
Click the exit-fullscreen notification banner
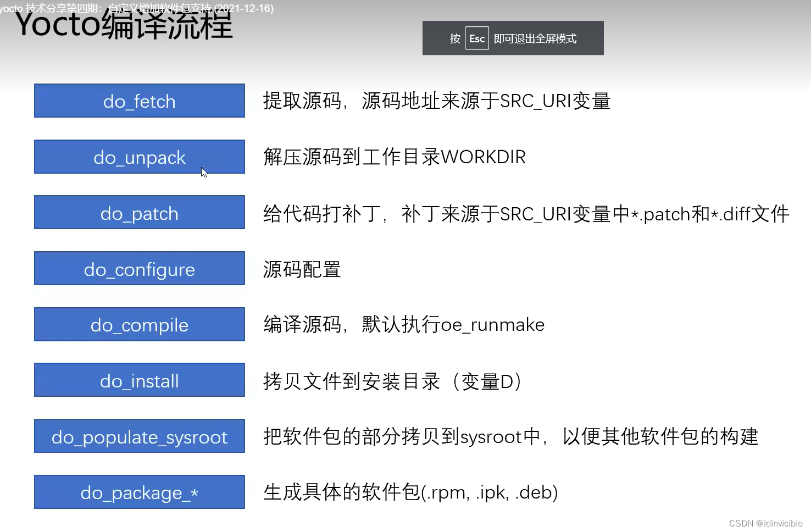pyautogui.click(x=513, y=38)
